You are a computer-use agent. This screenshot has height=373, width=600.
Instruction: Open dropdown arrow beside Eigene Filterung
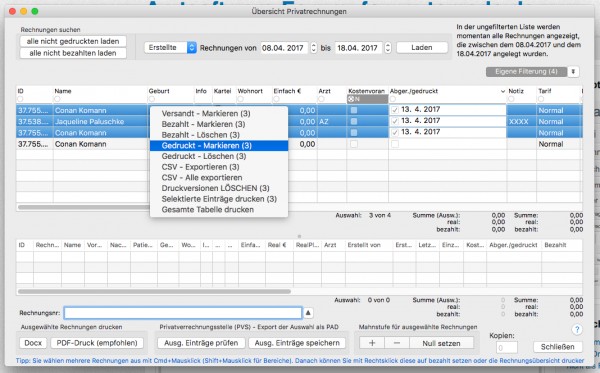(x=573, y=72)
